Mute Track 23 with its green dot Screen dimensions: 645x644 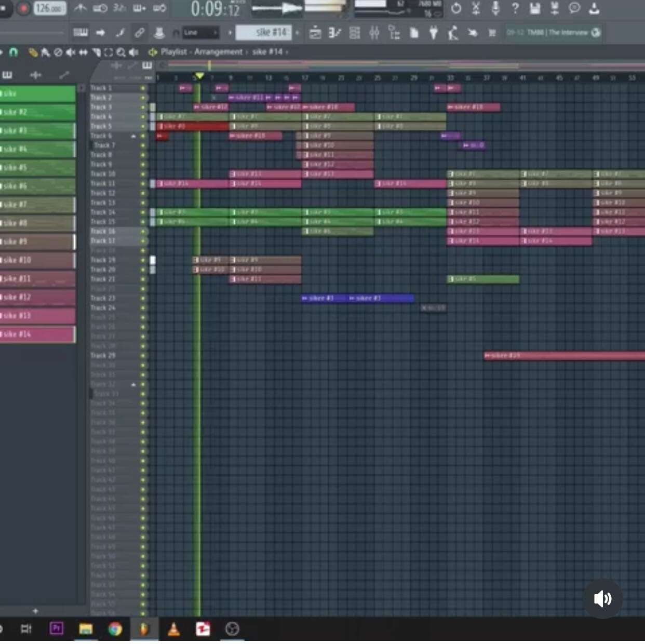(143, 298)
